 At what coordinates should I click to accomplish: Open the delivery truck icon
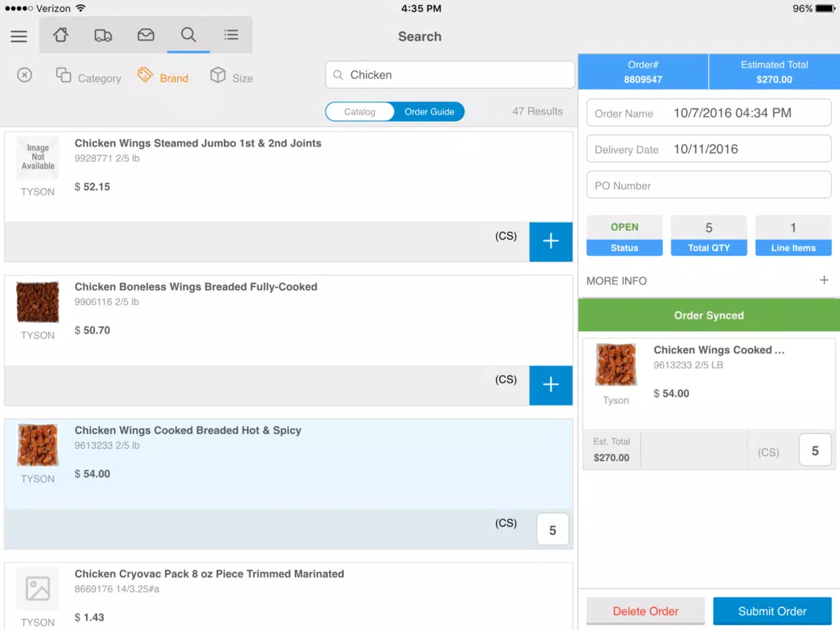(x=103, y=35)
